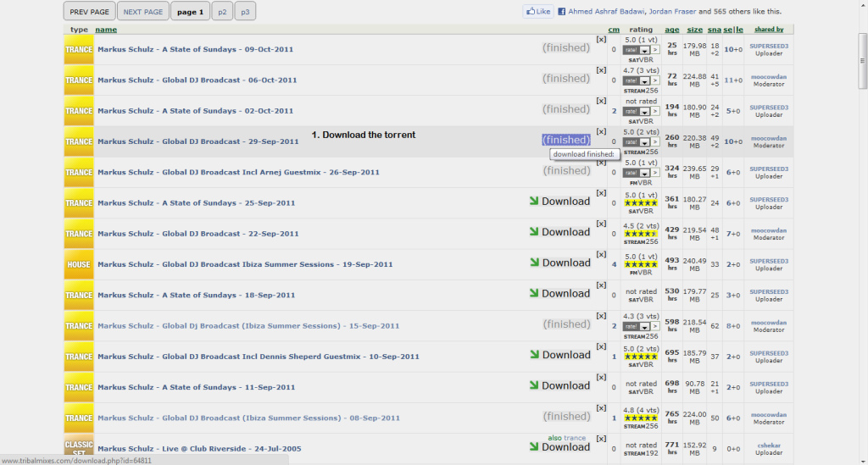Click TRANCE badge for Arnej Guestmix 26-Sep-2011 row
Image resolution: width=868 pixels, height=465 pixels.
point(79,172)
